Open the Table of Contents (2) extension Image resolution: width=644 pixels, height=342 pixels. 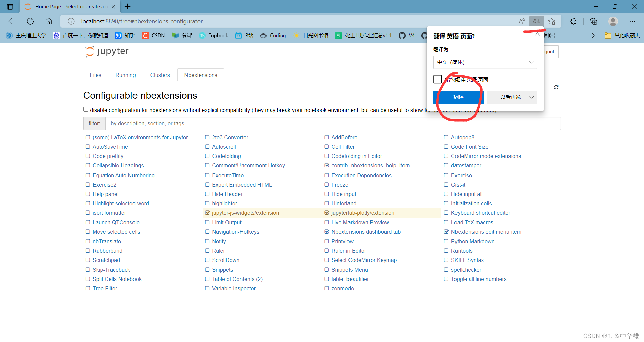tap(237, 279)
